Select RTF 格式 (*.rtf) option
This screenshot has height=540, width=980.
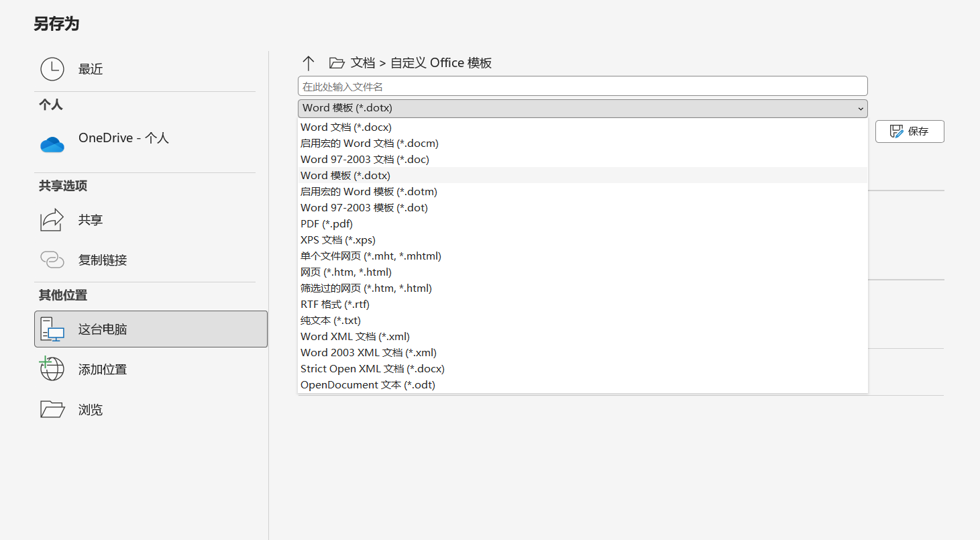tap(335, 304)
